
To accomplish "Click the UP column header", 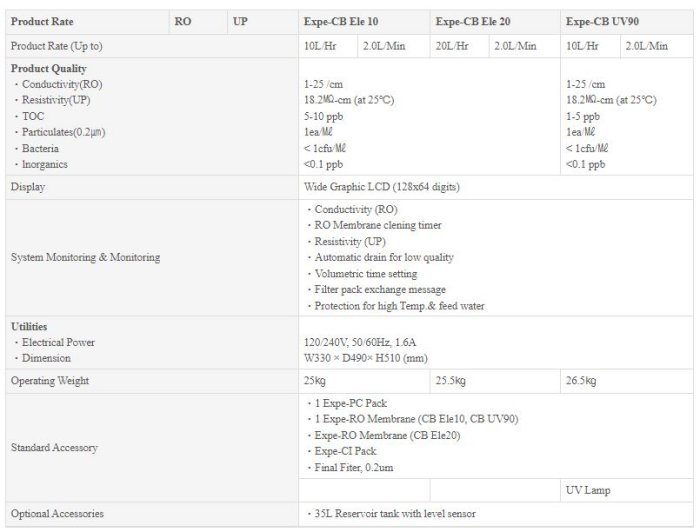I will 241,21.
